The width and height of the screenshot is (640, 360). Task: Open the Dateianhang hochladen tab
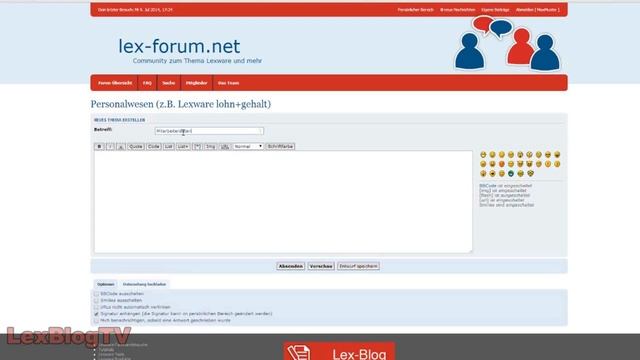(x=144, y=284)
